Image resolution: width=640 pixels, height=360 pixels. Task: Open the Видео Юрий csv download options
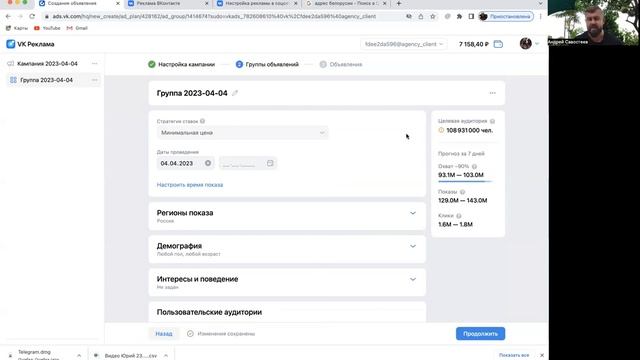point(166,356)
